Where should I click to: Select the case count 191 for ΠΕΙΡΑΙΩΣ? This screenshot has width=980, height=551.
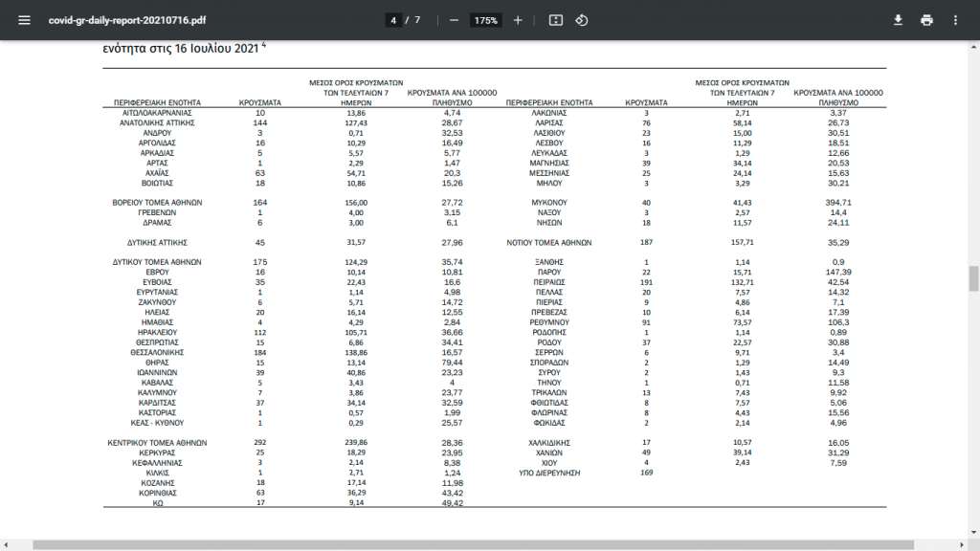pyautogui.click(x=646, y=282)
